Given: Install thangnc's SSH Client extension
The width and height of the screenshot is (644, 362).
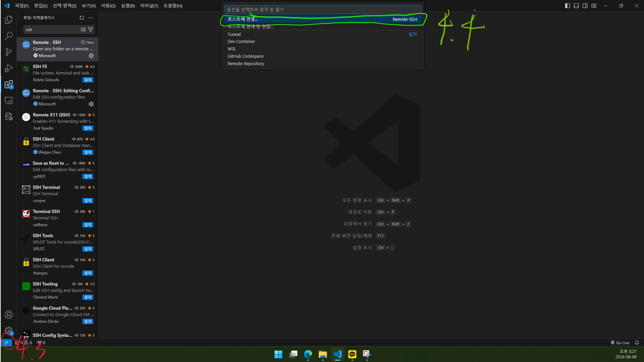Looking at the screenshot, I should (88, 273).
